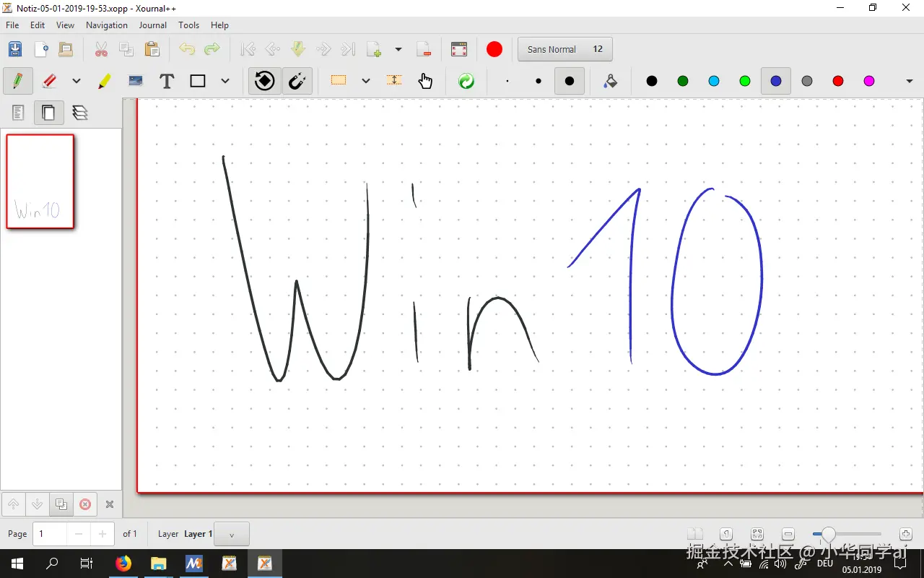Screen dimensions: 924x578
Task: Switch sidebar to layers view
Action: click(x=80, y=113)
